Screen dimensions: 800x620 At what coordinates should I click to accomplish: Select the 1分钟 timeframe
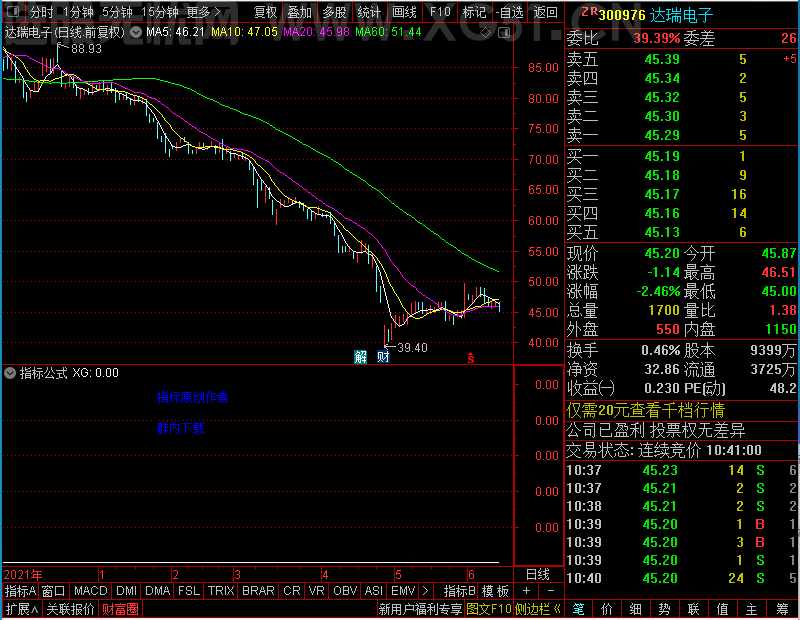click(78, 12)
